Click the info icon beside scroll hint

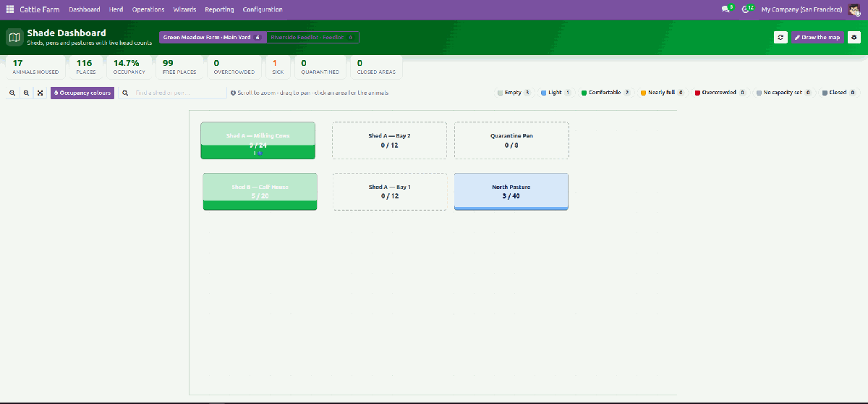pos(233,93)
